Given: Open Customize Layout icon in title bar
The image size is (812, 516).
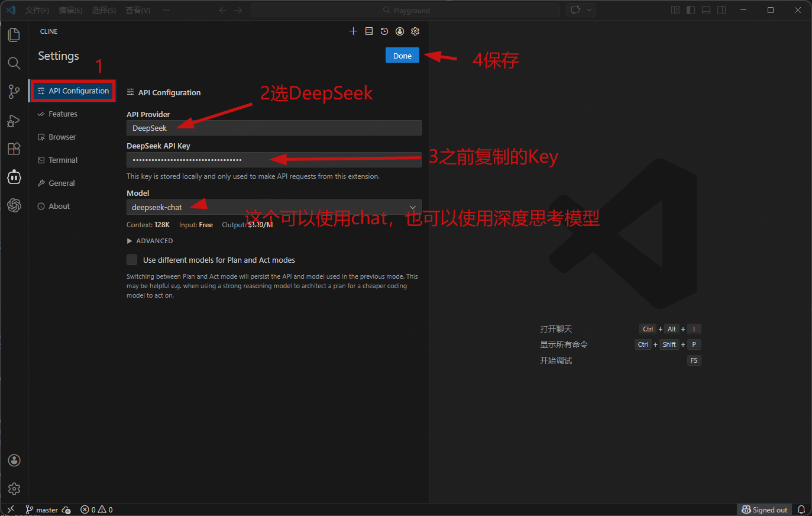Looking at the screenshot, I should [675, 10].
